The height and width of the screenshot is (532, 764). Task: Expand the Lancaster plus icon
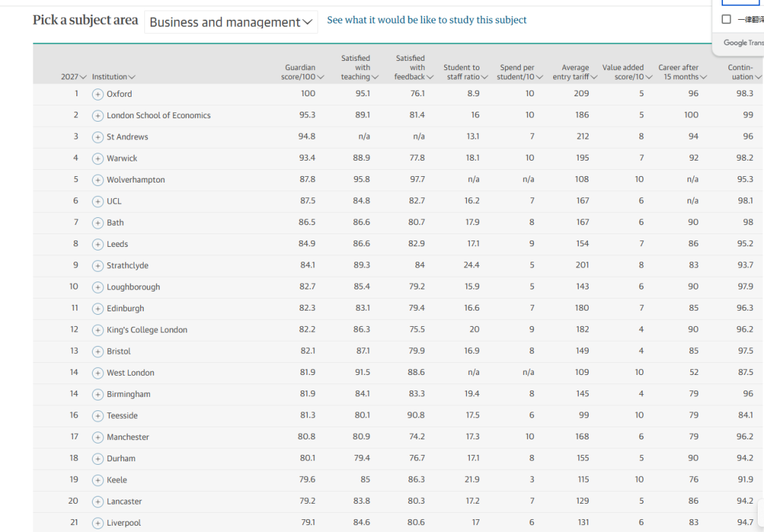click(98, 502)
